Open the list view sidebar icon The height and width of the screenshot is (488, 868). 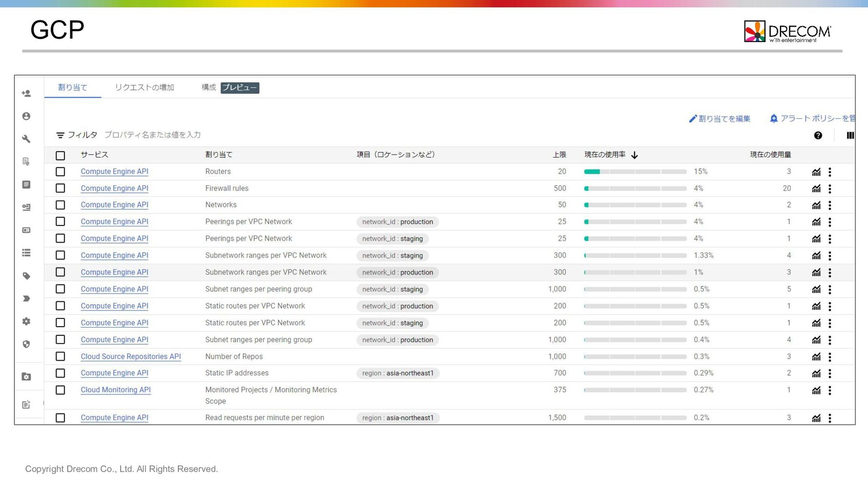tap(26, 253)
